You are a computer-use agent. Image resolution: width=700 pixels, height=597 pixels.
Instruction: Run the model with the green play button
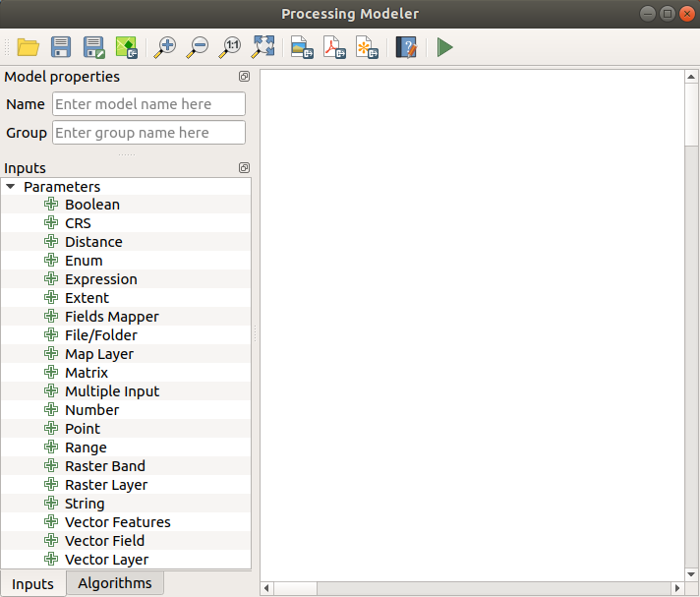(x=445, y=47)
